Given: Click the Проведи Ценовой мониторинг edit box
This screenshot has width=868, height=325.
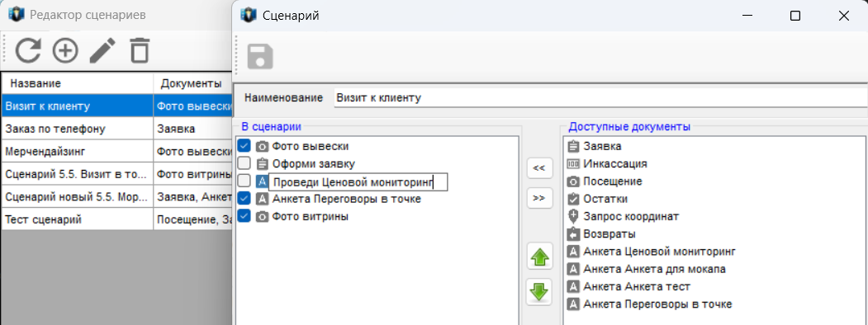Looking at the screenshot, I should (358, 181).
